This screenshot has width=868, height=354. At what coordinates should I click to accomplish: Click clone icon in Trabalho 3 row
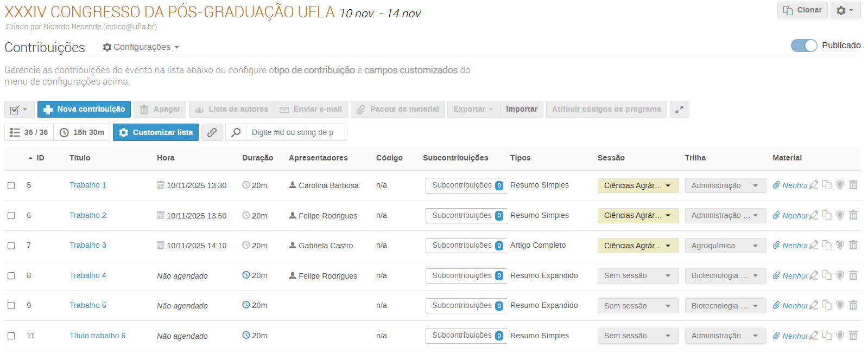(x=826, y=246)
